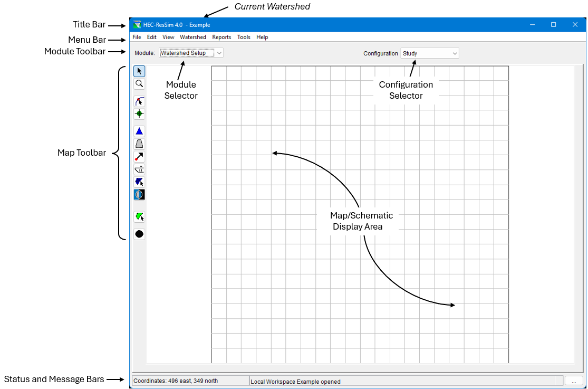The image size is (588, 389).
Task: Choose the stream alignment curve tool
Action: [x=139, y=101]
